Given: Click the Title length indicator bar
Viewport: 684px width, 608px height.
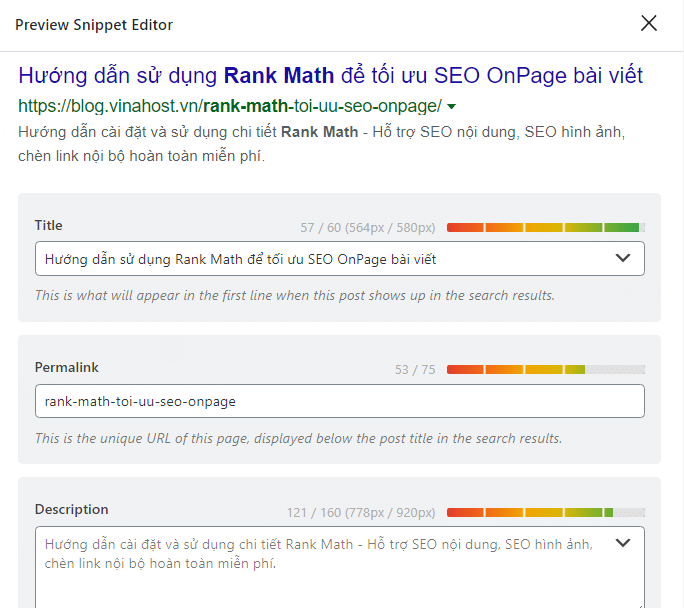Looking at the screenshot, I should click(545, 228).
